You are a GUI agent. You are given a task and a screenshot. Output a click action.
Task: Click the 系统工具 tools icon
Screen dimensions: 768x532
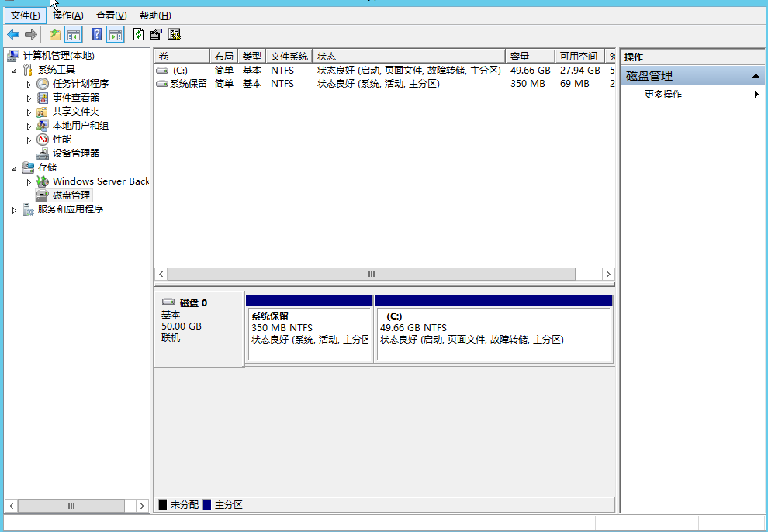29,70
